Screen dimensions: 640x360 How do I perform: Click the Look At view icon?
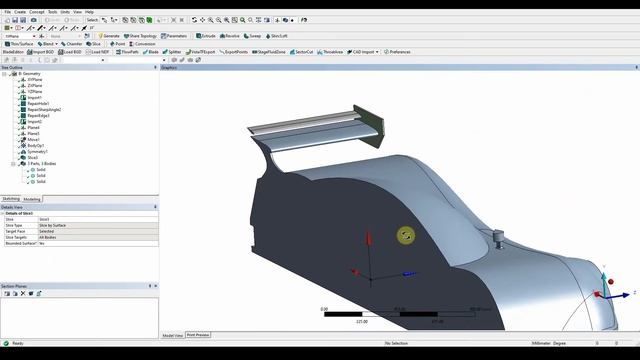click(x=304, y=20)
